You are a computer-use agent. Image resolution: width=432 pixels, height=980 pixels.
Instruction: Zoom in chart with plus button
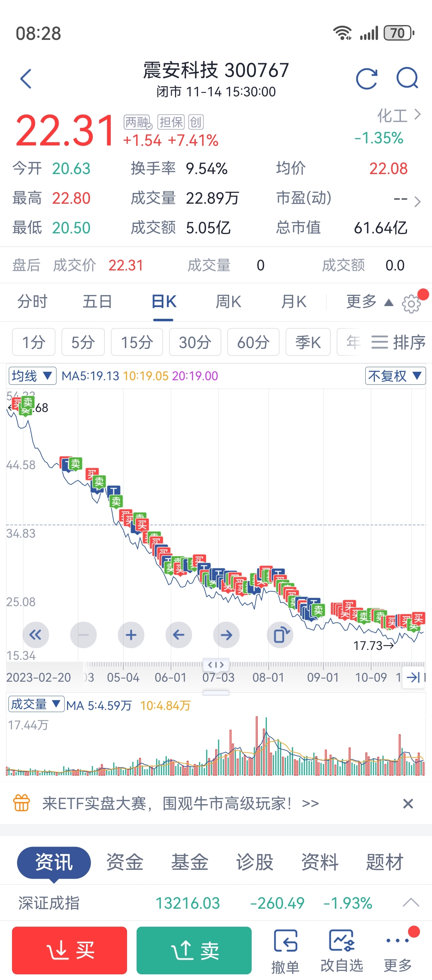click(x=131, y=635)
